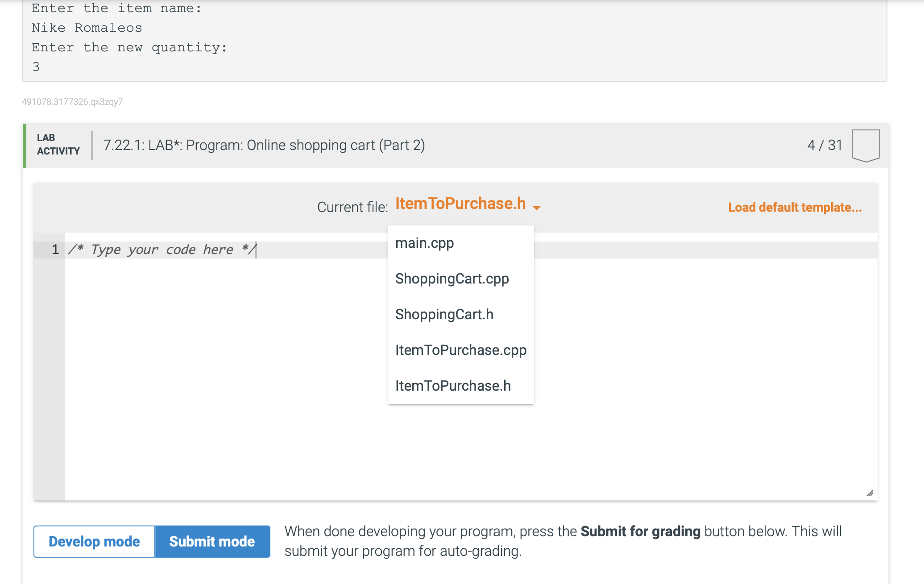
Task: Select ShoppingCart.cpp from the file list
Action: 452,279
